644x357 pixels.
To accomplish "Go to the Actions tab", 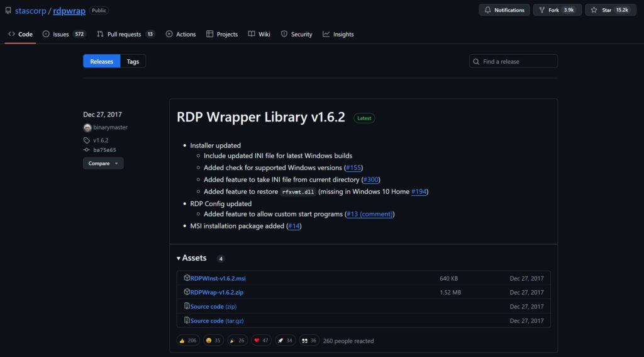I will pyautogui.click(x=180, y=34).
